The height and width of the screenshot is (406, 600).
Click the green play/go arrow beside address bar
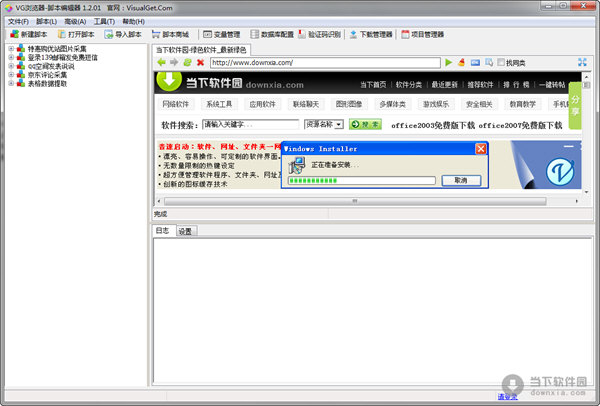coord(449,62)
